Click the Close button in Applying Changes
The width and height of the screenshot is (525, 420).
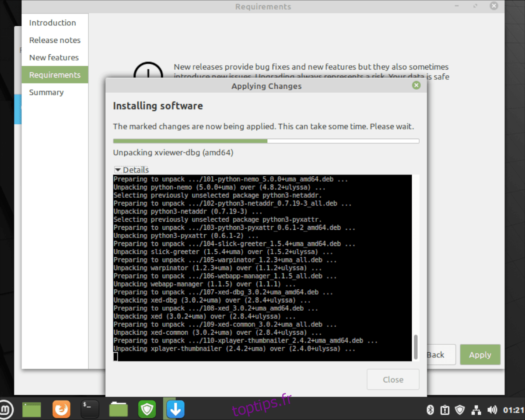click(393, 379)
